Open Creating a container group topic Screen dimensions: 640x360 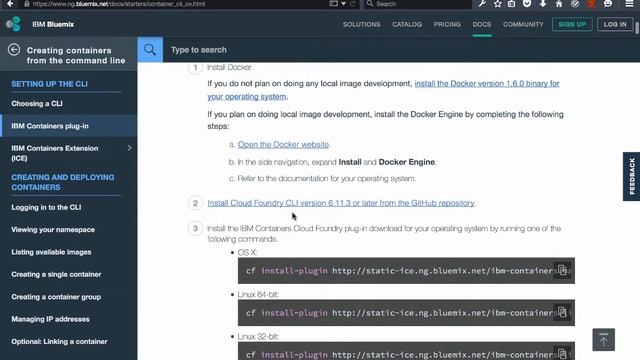point(56,297)
